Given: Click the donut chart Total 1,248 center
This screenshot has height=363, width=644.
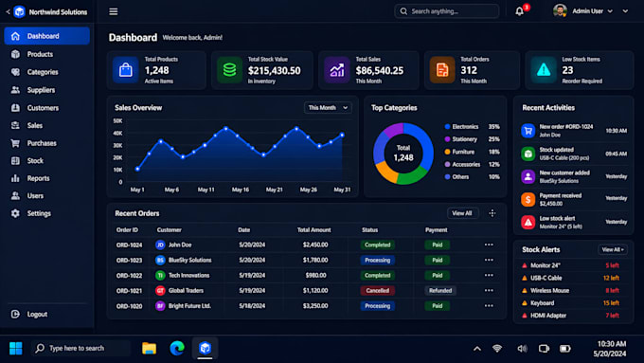Looking at the screenshot, I should (403, 153).
